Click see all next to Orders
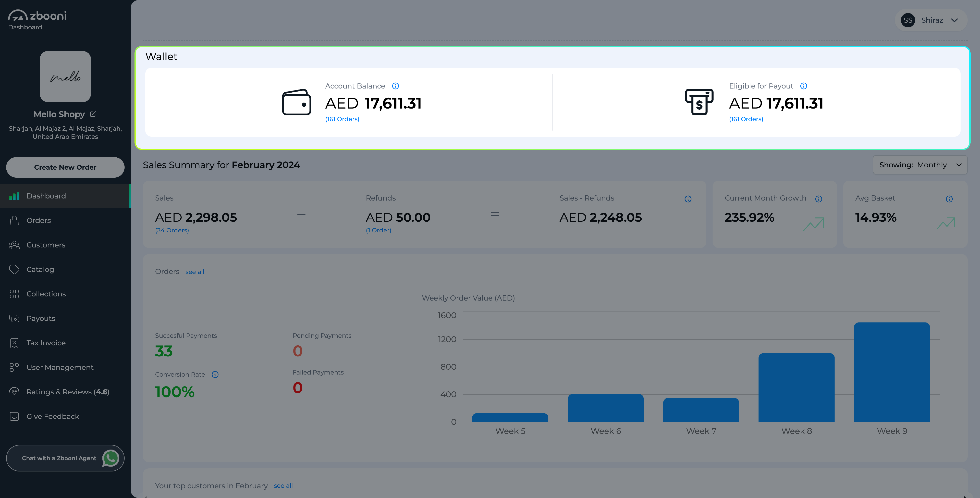The image size is (980, 498). [195, 272]
